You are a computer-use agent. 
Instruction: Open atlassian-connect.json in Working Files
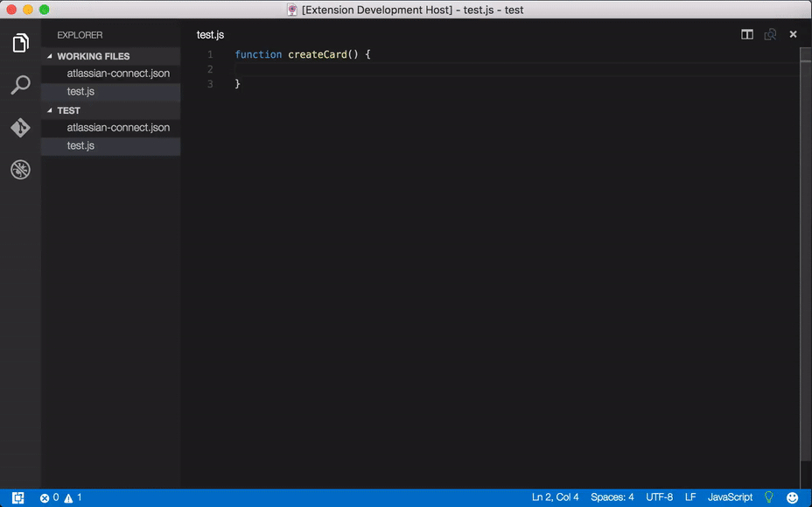118,74
